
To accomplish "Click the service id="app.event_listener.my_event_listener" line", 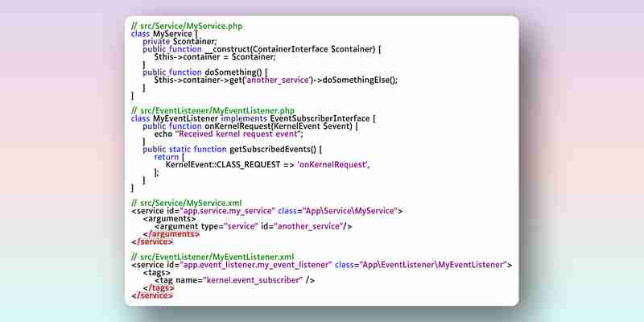I will [x=321, y=265].
